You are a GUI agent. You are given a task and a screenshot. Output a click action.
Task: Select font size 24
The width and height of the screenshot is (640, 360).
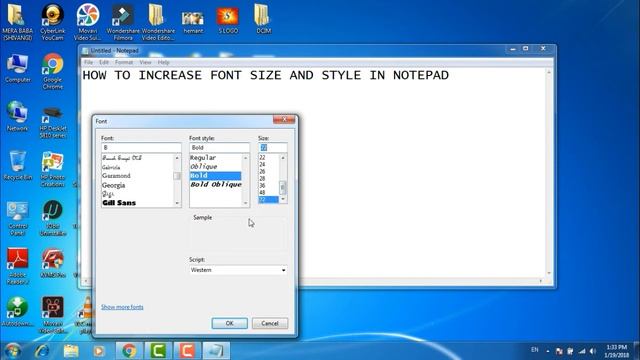pos(262,164)
